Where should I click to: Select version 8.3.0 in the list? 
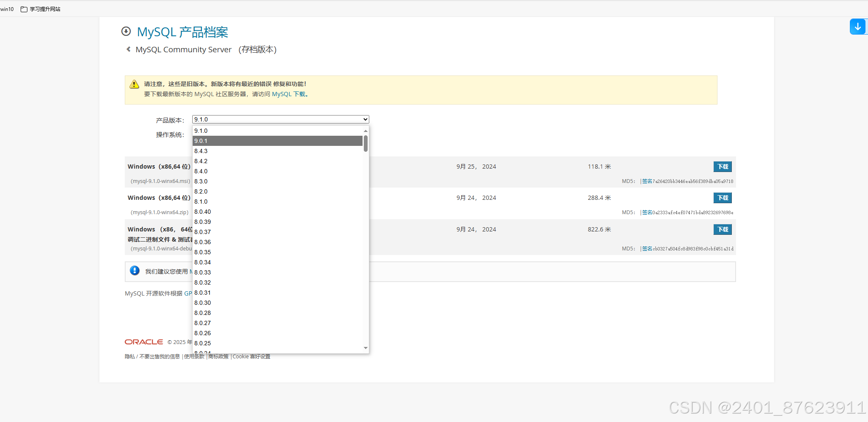tap(278, 181)
